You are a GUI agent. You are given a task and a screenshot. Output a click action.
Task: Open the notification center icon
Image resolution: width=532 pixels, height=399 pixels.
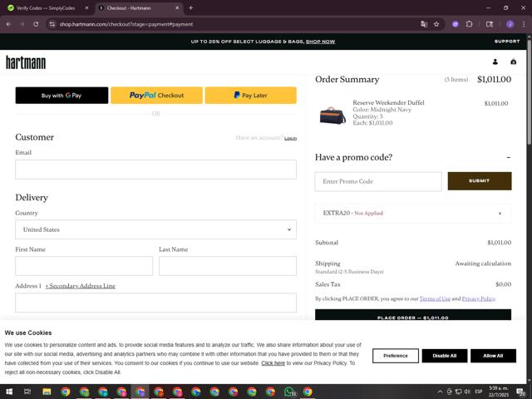[520, 392]
